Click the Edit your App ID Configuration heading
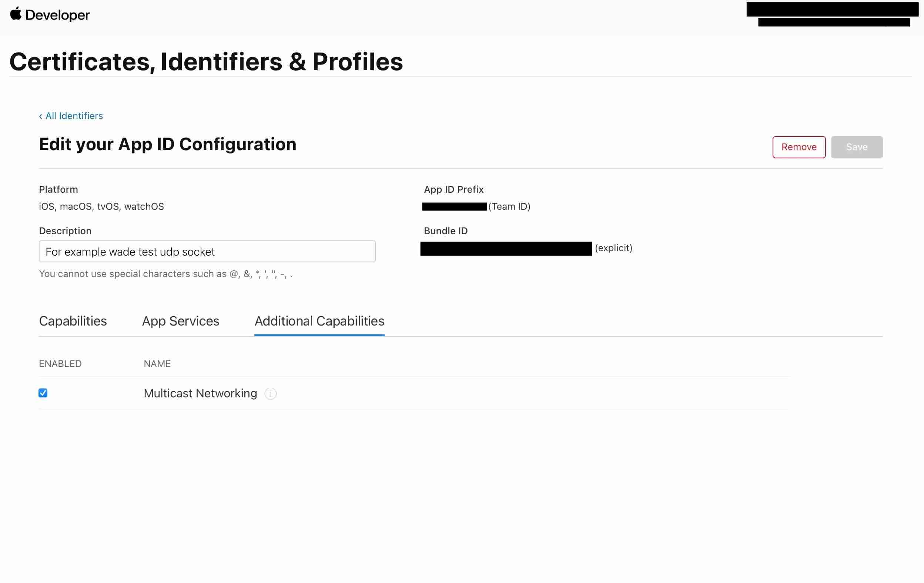This screenshot has height=583, width=924. click(168, 145)
